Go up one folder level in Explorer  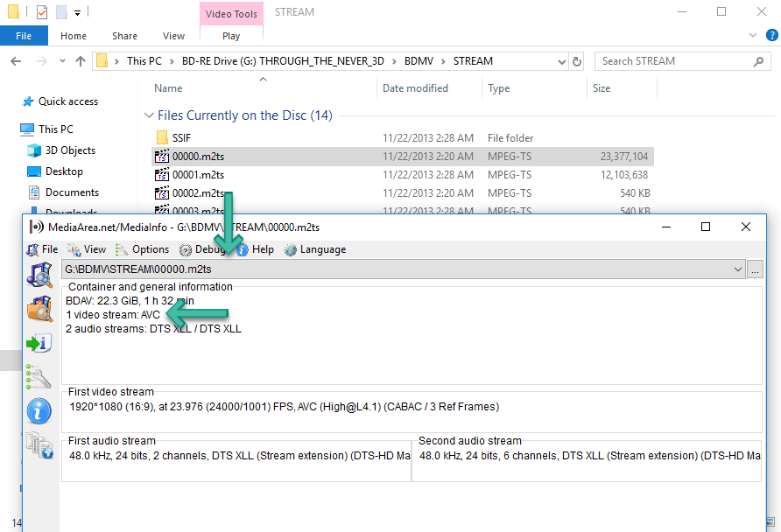tap(81, 61)
